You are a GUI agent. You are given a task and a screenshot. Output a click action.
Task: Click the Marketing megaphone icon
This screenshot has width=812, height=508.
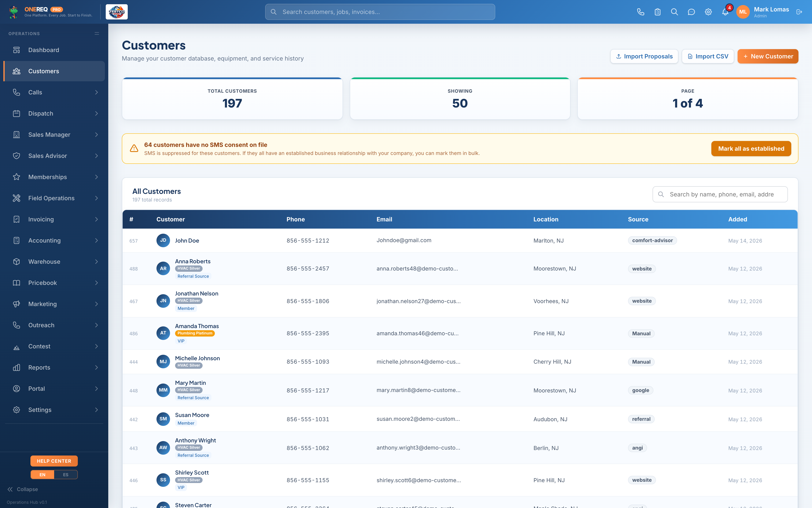[16, 304]
